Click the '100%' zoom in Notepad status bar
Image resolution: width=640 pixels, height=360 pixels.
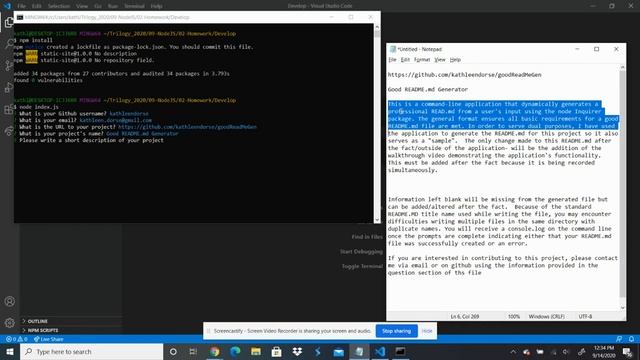(514, 316)
